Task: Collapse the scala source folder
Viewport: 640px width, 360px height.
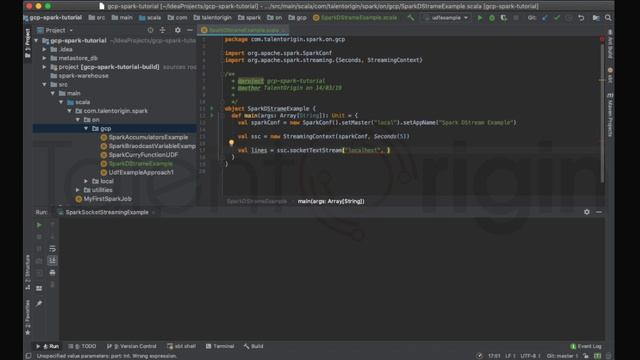Action: [61, 102]
